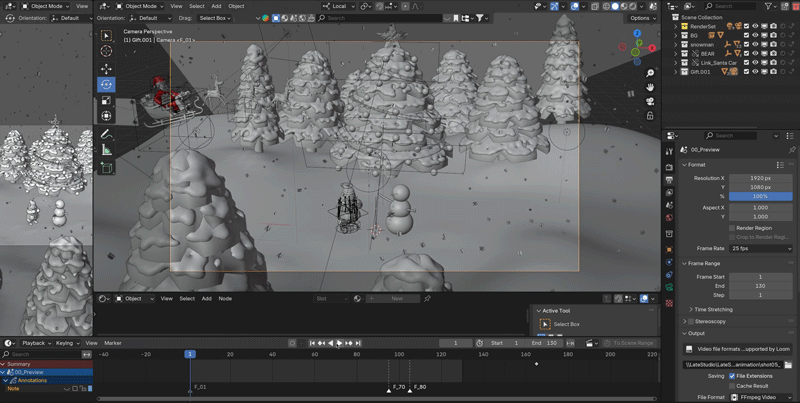
Task: Enable the Cache Result checkbox
Action: [732, 386]
